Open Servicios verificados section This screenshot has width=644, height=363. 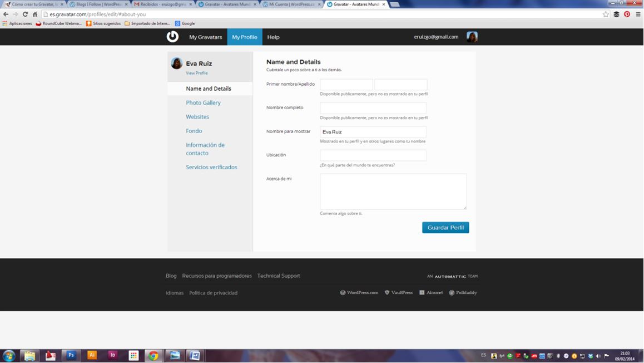[x=211, y=167]
